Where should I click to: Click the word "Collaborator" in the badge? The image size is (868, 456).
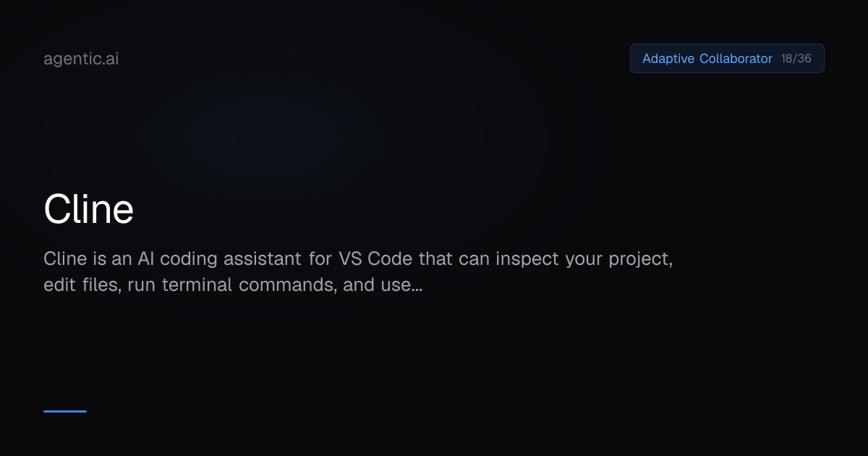736,59
